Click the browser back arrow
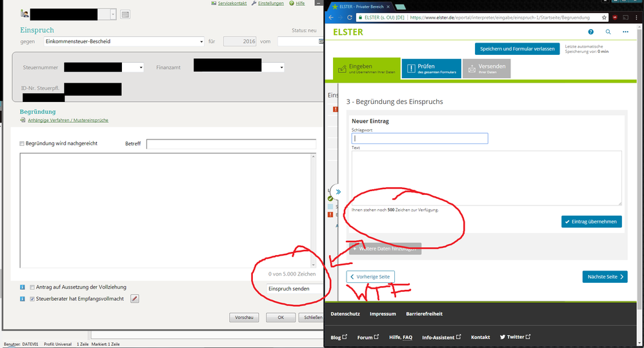The width and height of the screenshot is (644, 348). (331, 17)
